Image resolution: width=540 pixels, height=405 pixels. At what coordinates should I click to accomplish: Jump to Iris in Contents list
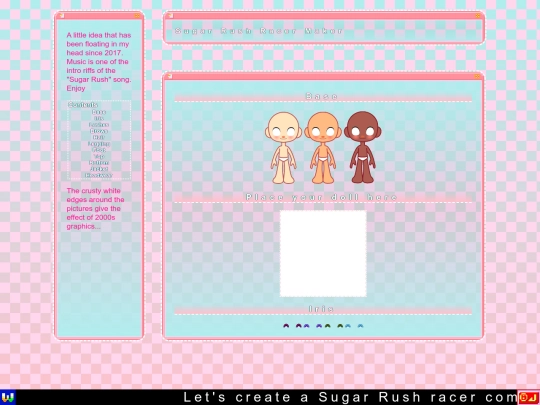99,118
